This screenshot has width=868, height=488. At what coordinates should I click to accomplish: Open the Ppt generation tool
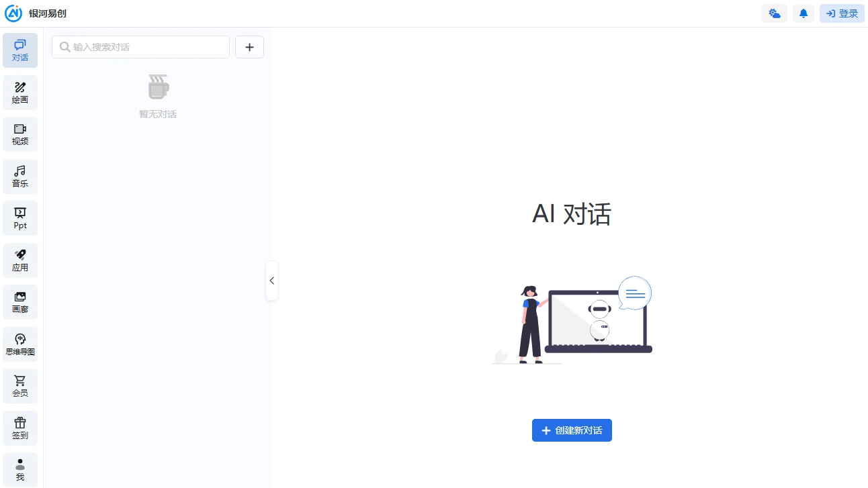click(x=20, y=217)
